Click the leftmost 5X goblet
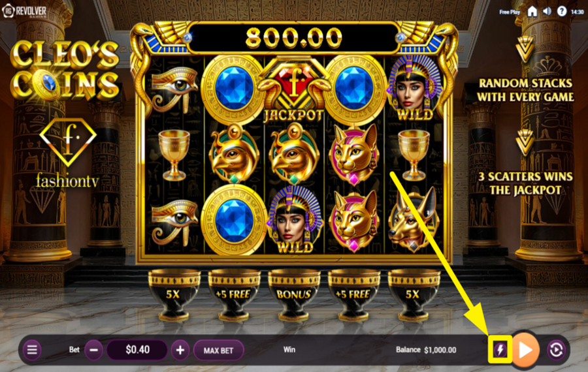This screenshot has width=588, height=372. [x=174, y=294]
